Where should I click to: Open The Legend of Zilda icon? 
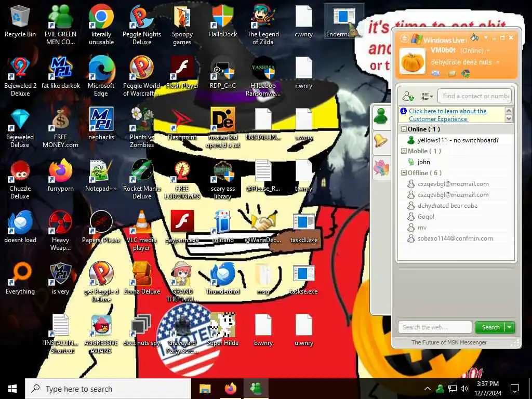pyautogui.click(x=263, y=25)
